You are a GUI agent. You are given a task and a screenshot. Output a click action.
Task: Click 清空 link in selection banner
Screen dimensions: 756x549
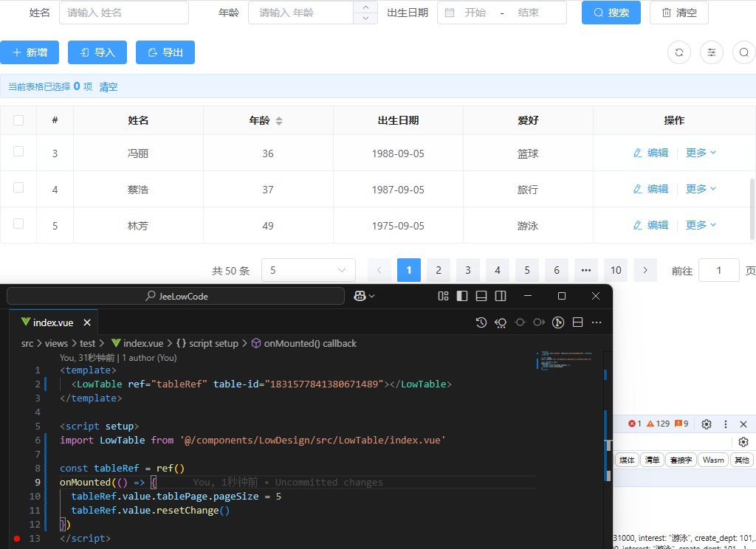109,87
